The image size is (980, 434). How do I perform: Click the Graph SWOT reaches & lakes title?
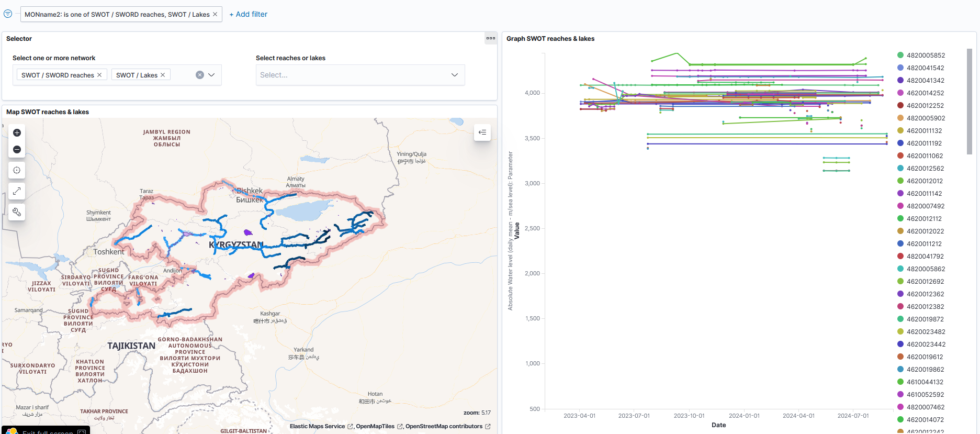coord(550,39)
